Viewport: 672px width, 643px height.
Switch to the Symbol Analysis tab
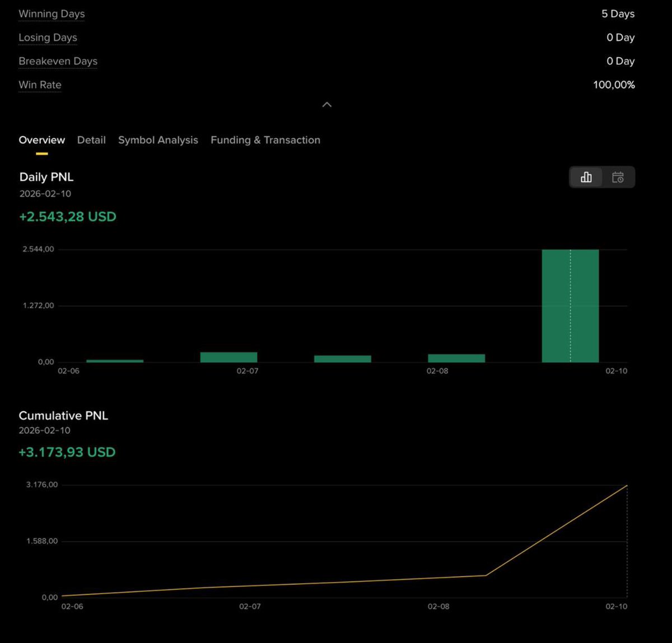(x=158, y=140)
